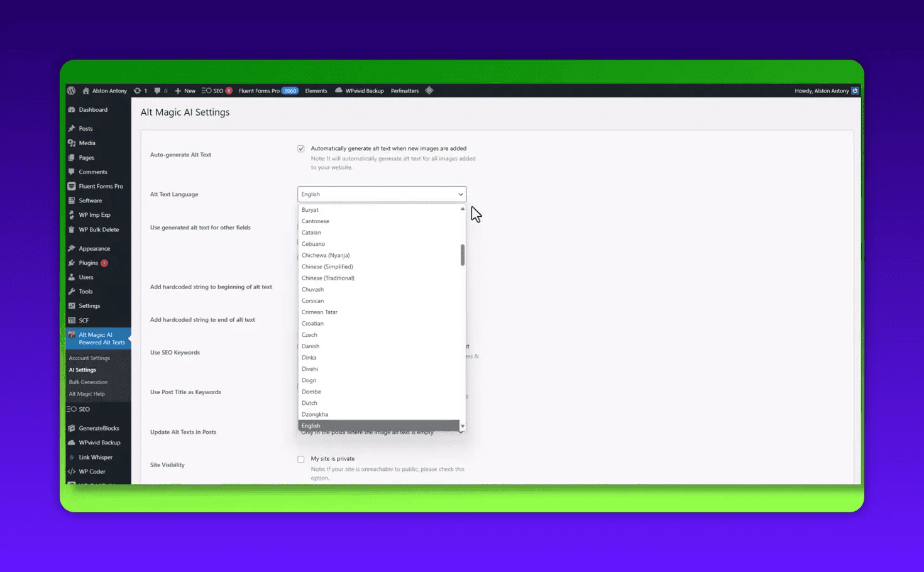Open the Perfmatters diamond icon in toolbar
924x572 pixels.
(429, 91)
